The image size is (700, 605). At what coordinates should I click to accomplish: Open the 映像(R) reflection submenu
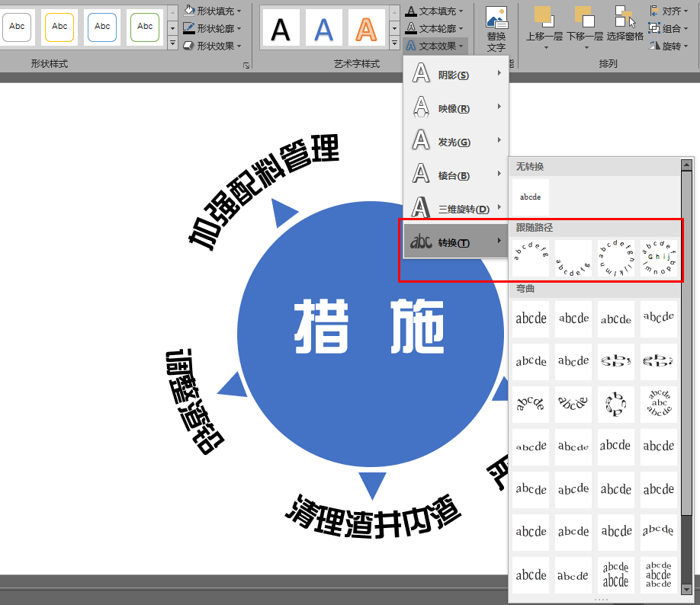click(456, 108)
